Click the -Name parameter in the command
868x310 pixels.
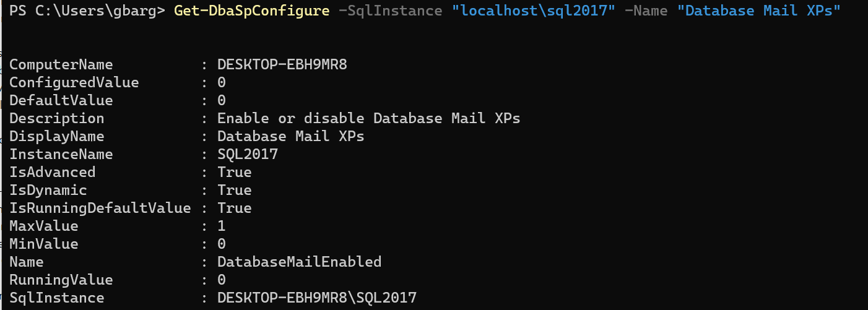click(x=646, y=11)
